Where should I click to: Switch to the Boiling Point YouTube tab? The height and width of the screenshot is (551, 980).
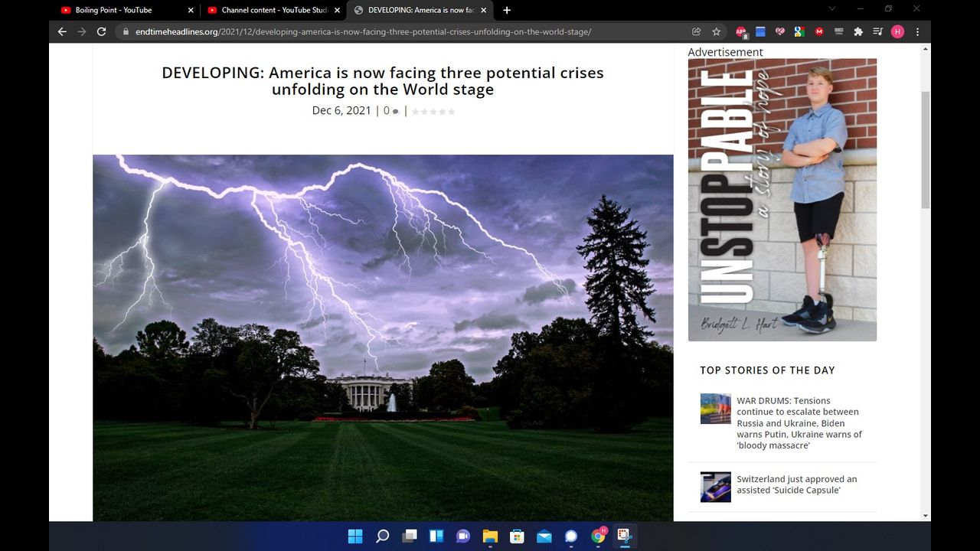point(113,10)
